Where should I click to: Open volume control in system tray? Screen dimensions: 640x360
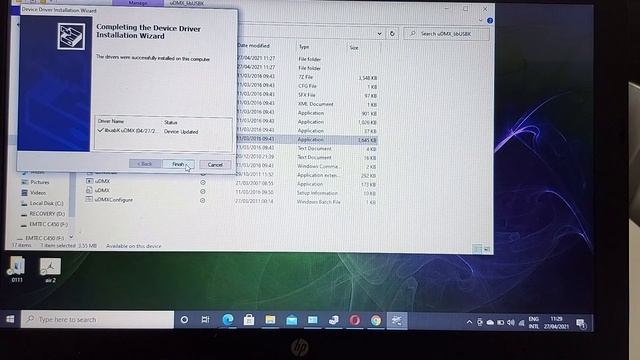click(x=511, y=323)
